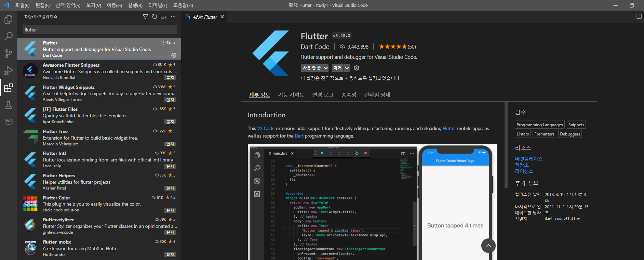Click the 제거 uninstall button
Screen dimensions: 644x260
click(338, 68)
